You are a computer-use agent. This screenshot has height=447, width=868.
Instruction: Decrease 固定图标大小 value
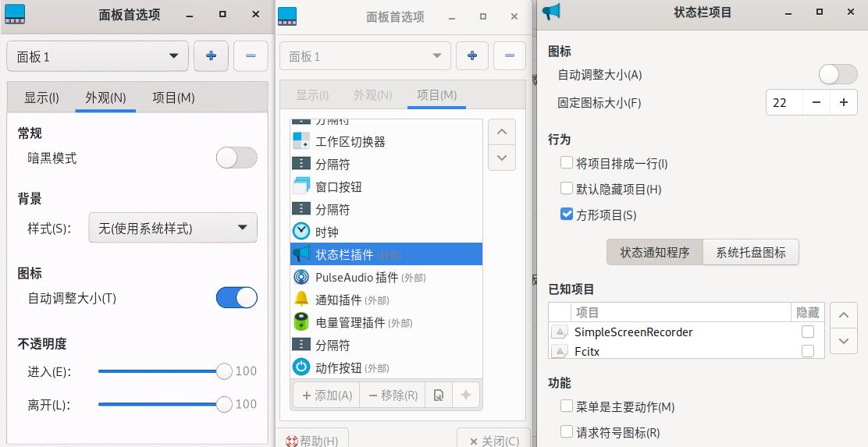(816, 102)
